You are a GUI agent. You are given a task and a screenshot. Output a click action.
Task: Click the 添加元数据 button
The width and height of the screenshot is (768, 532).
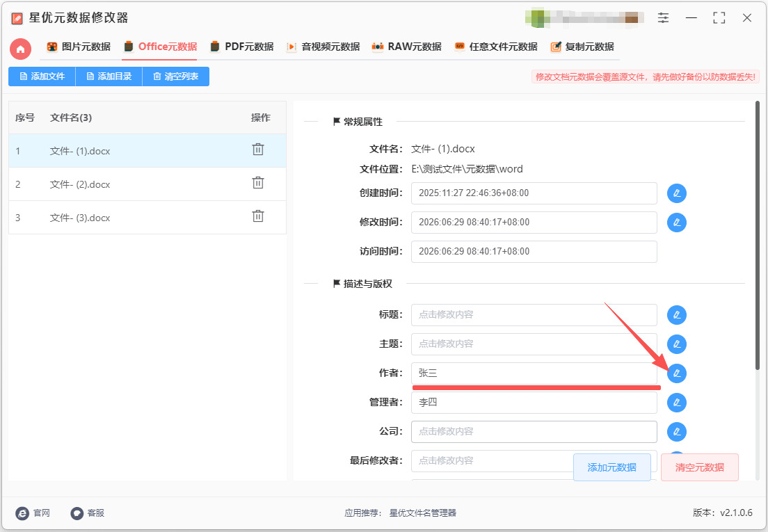point(611,467)
